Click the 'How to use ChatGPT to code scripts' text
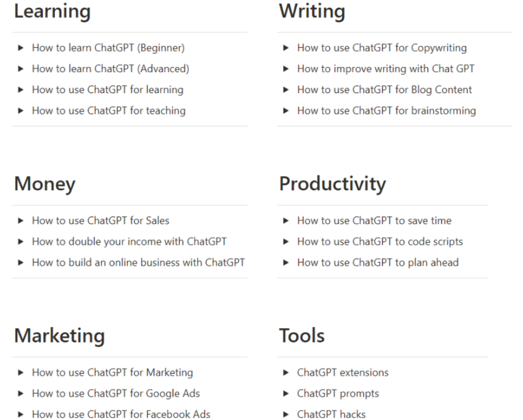Viewport: 523px width, 420px height. 380,242
